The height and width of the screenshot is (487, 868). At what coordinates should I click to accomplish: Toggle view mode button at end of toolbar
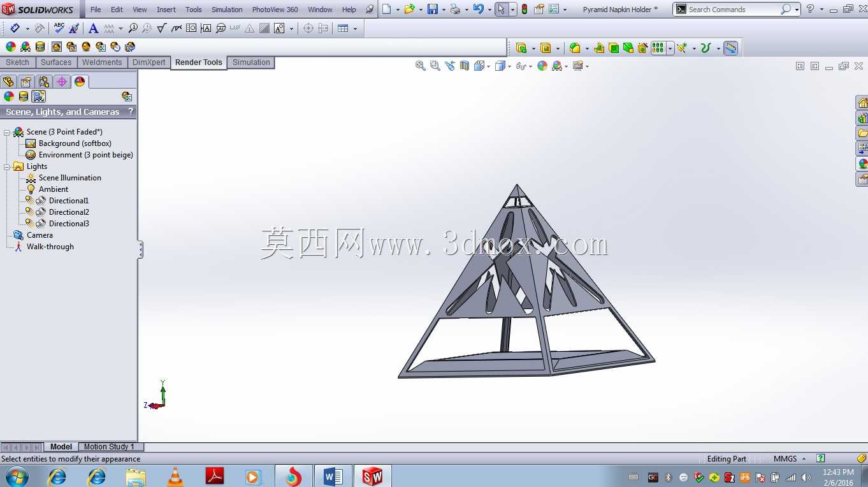click(730, 48)
